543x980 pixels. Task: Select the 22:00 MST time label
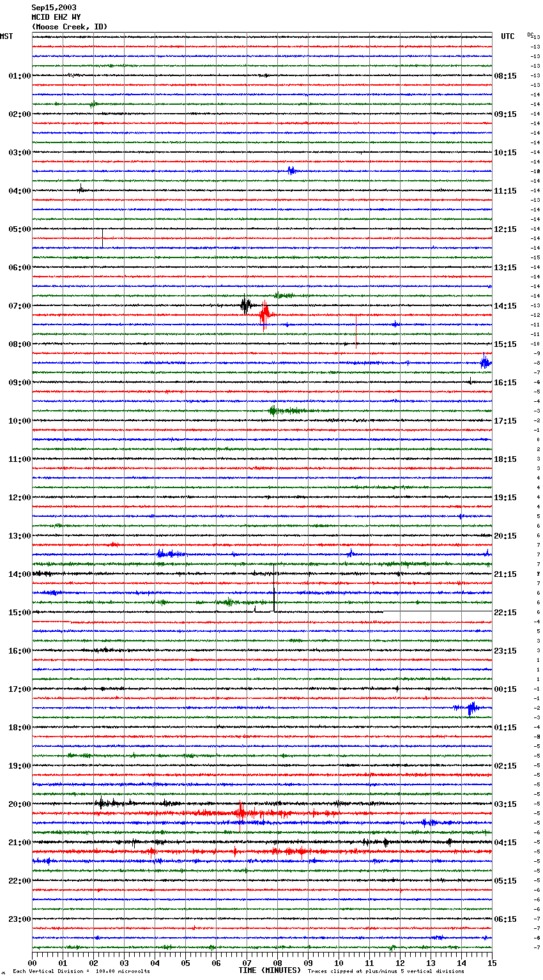coord(20,881)
